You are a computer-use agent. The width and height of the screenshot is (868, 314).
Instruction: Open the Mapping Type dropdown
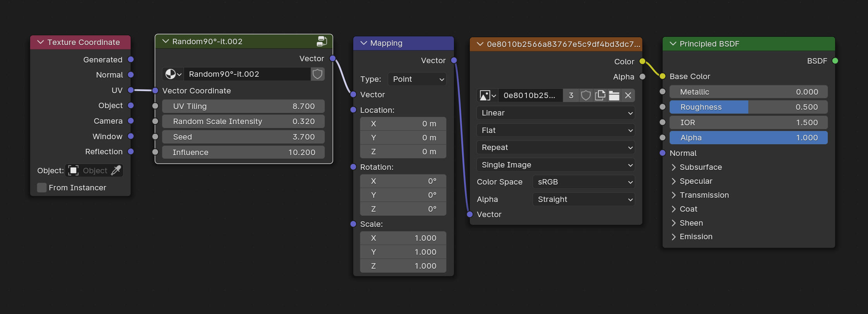point(417,79)
